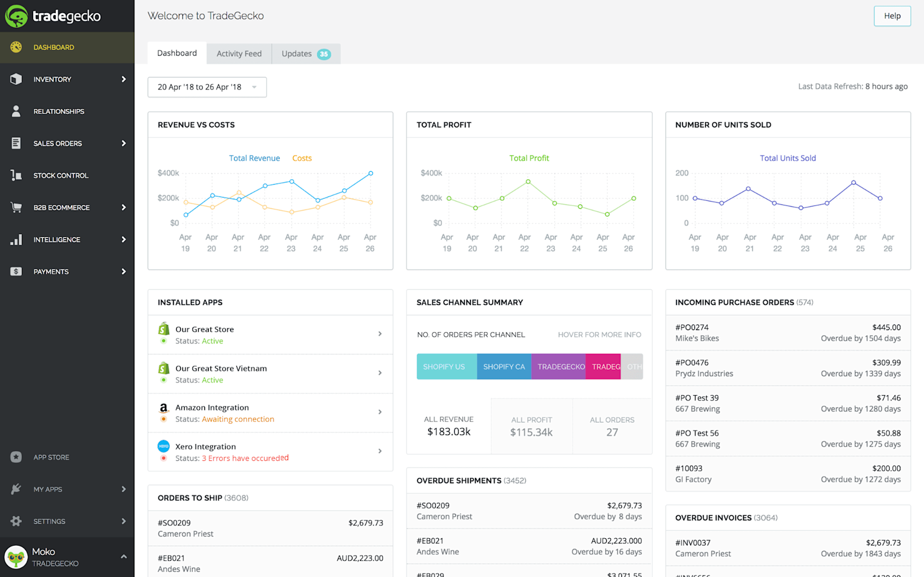Click the App Store star icon
The width and height of the screenshot is (924, 577).
16,457
